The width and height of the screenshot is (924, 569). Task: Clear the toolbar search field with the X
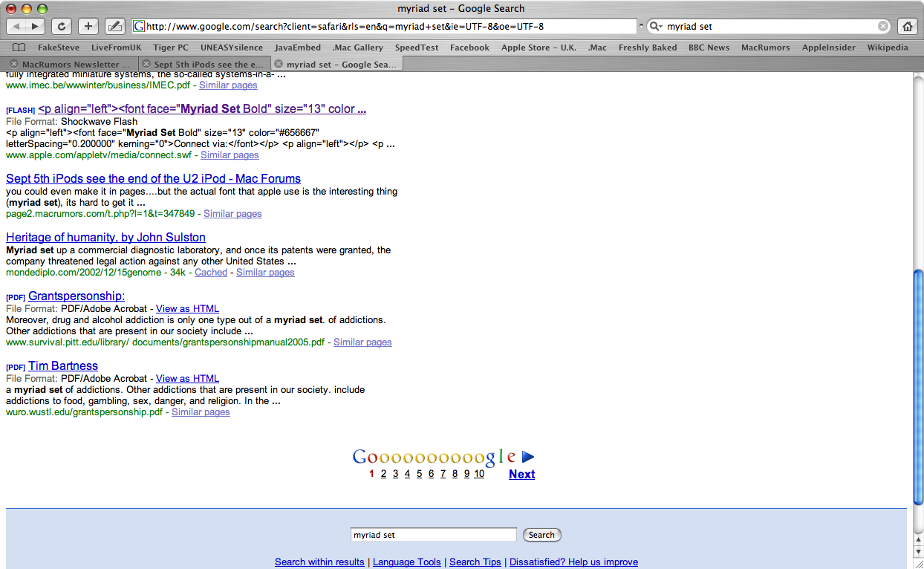click(883, 26)
